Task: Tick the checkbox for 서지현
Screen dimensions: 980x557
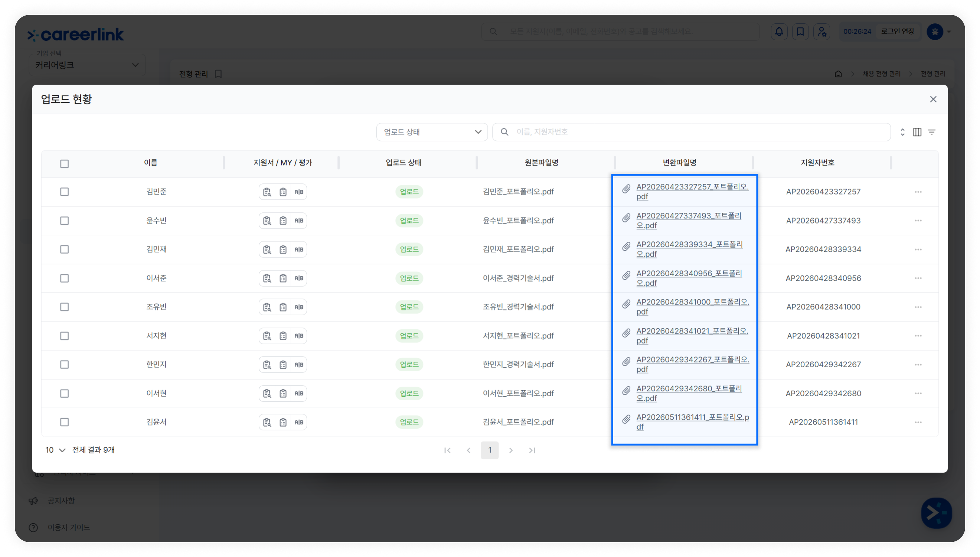Action: [x=64, y=336]
